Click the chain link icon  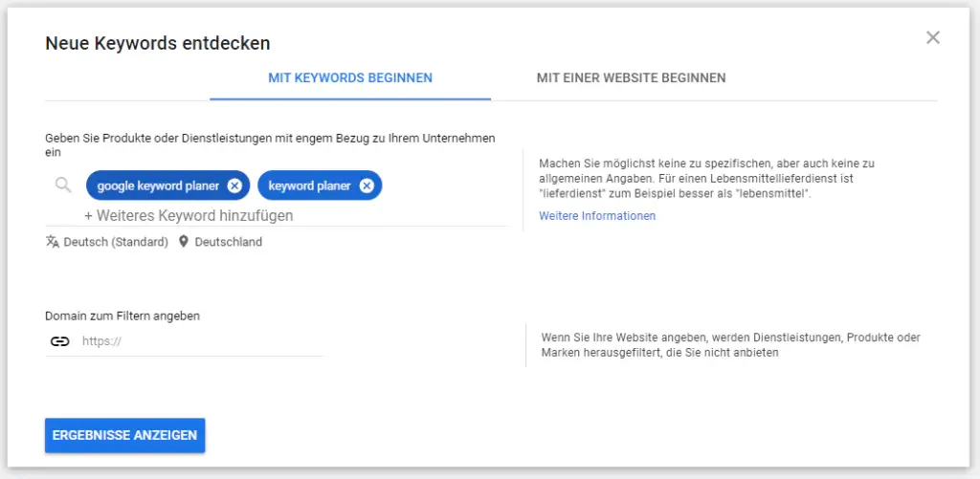point(60,341)
